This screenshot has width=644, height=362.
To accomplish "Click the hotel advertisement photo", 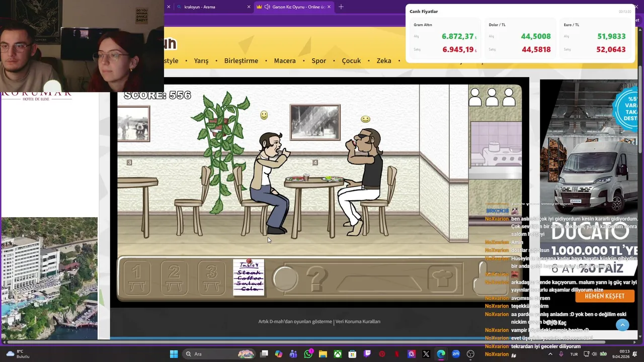I will [49, 278].
